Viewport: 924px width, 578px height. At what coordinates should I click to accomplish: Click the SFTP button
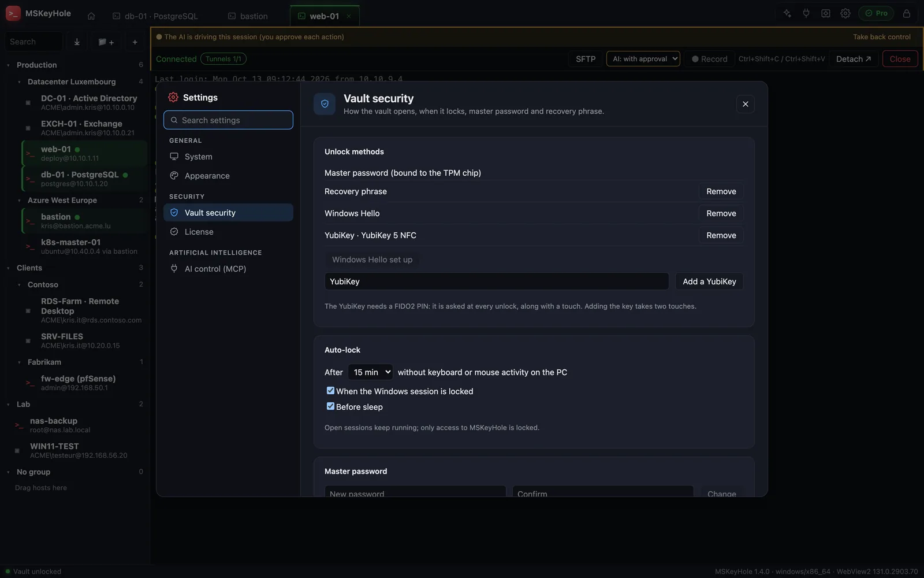point(586,59)
